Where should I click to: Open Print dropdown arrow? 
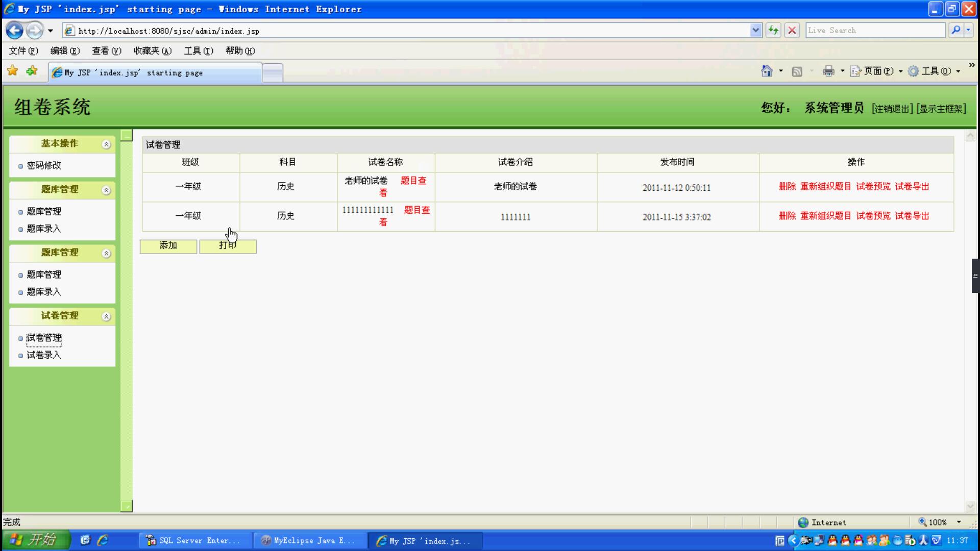coord(842,71)
